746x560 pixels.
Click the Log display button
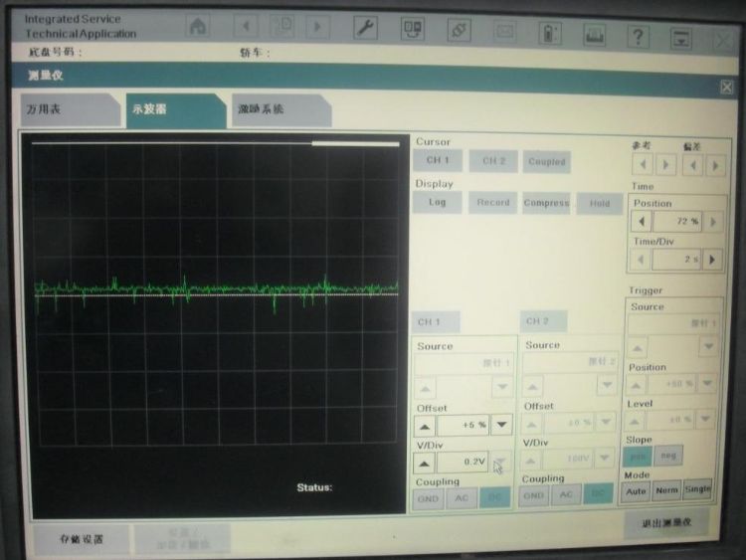438,202
